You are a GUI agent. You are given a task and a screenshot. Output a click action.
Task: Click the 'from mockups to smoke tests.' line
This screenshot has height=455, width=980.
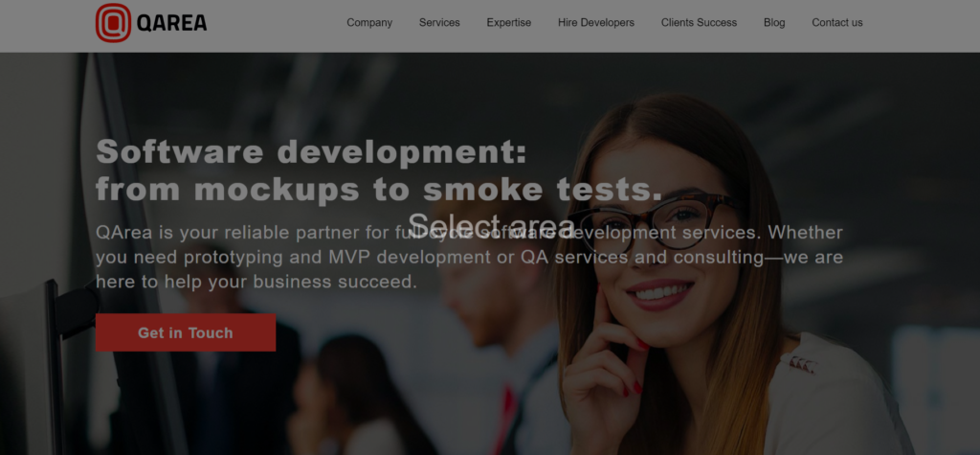pyautogui.click(x=379, y=189)
